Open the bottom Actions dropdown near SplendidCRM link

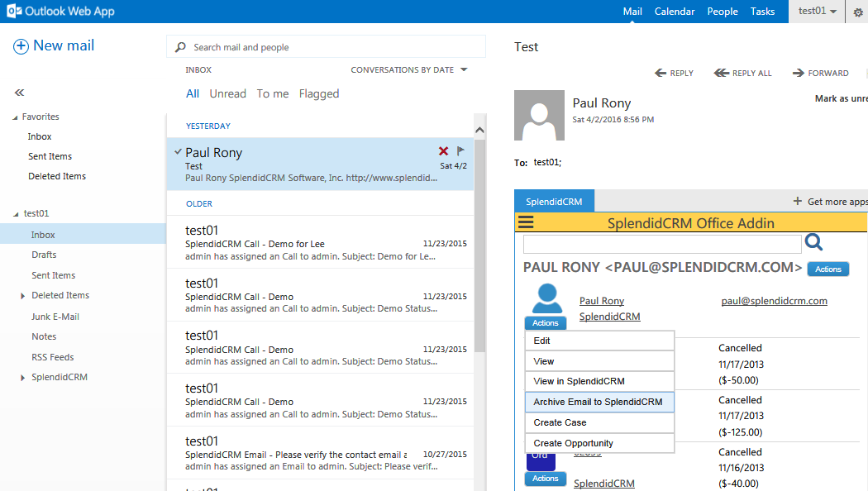pos(546,479)
